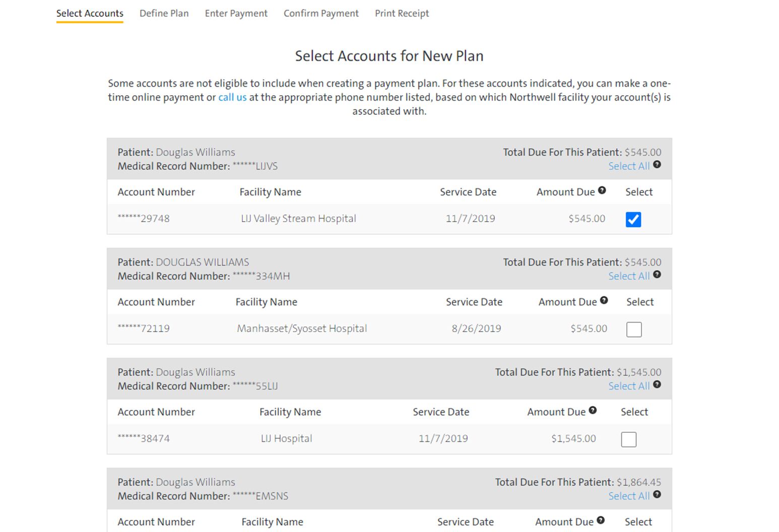Click Amount Due help icon in 334MH table
This screenshot has width=779, height=532.
pos(604,300)
